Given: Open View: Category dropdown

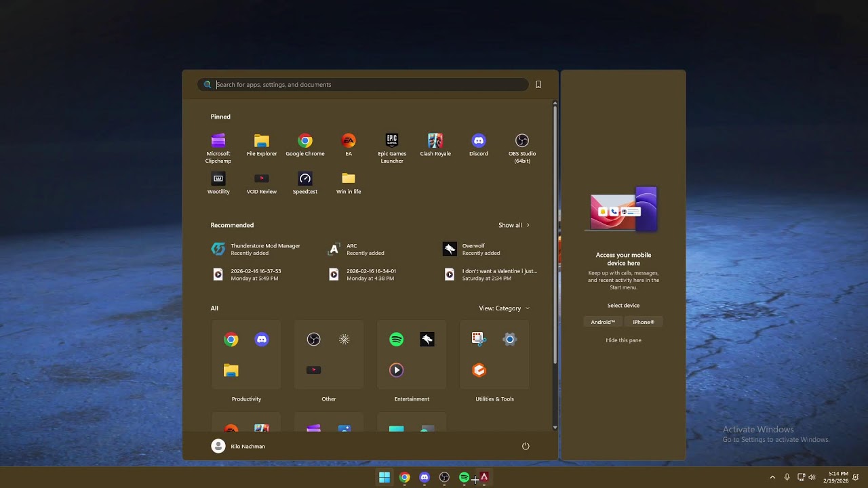Looking at the screenshot, I should click(x=505, y=308).
